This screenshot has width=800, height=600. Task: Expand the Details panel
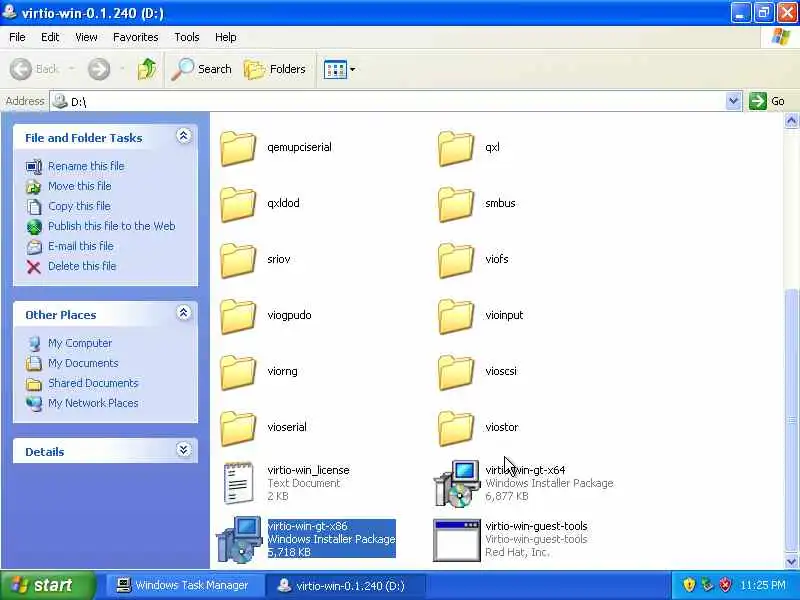pyautogui.click(x=184, y=449)
